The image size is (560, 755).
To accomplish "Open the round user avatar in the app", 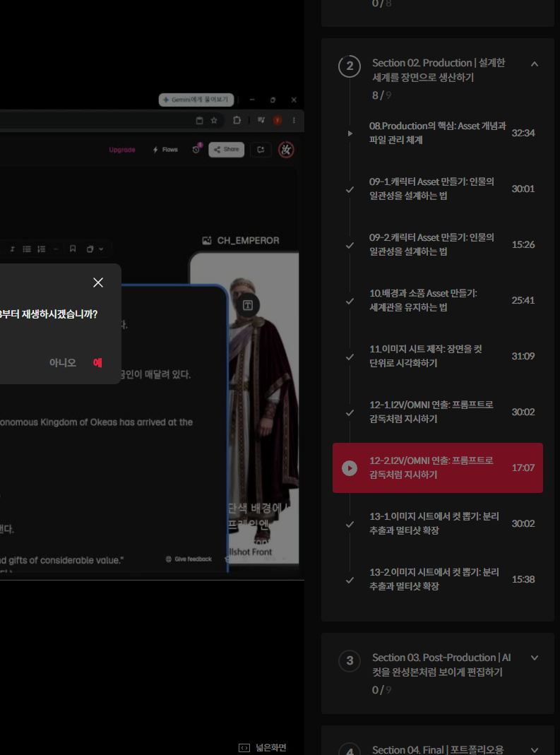I will [286, 150].
